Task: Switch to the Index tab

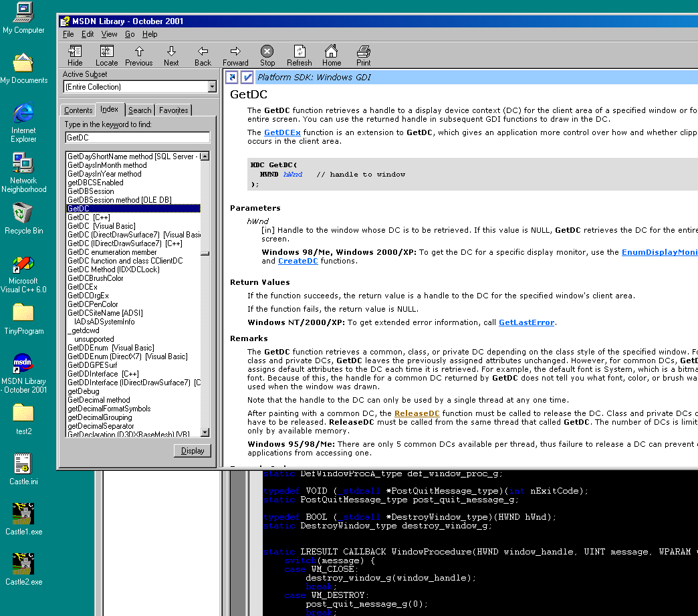Action: 109,109
